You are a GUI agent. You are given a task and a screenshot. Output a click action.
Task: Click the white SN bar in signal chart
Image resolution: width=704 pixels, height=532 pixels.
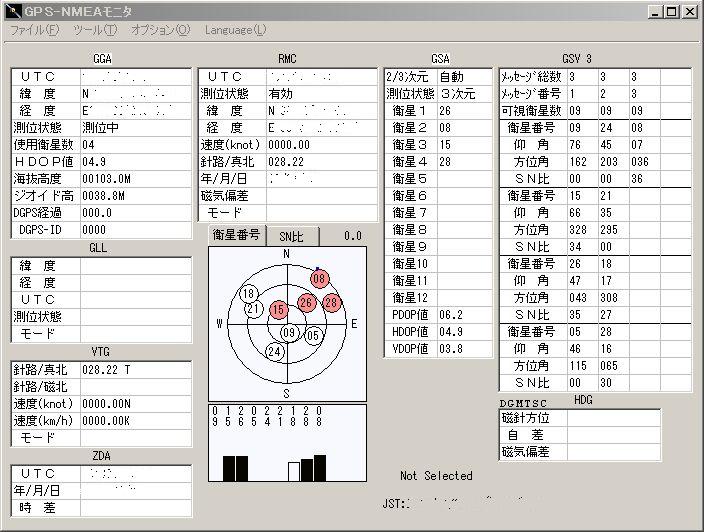coord(294,471)
